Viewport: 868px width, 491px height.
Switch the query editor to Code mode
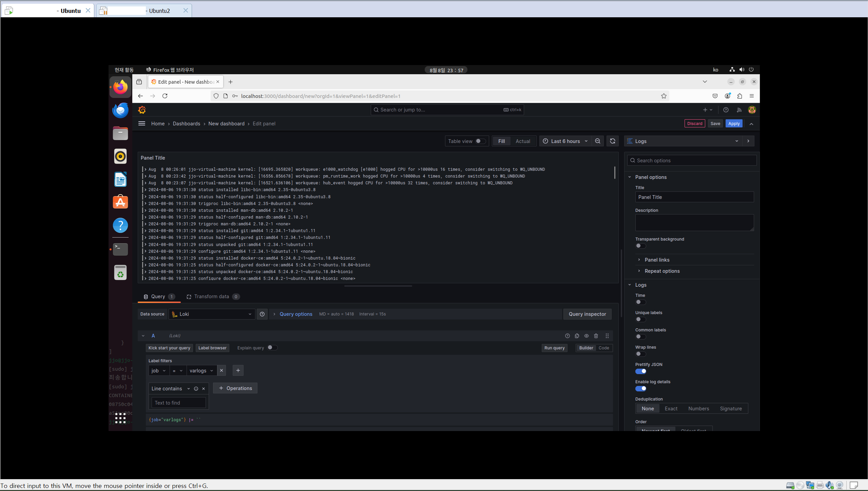click(604, 348)
